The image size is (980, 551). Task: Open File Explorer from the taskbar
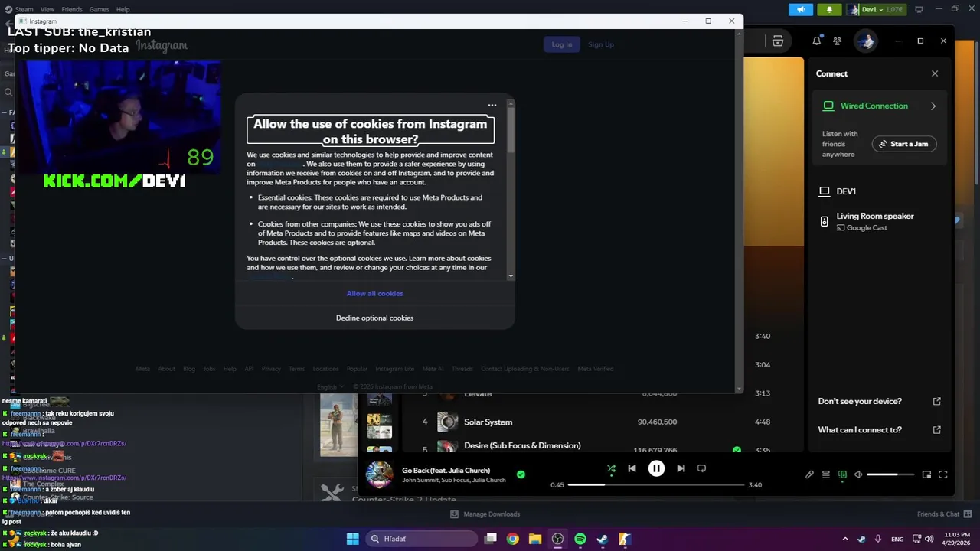click(x=535, y=539)
